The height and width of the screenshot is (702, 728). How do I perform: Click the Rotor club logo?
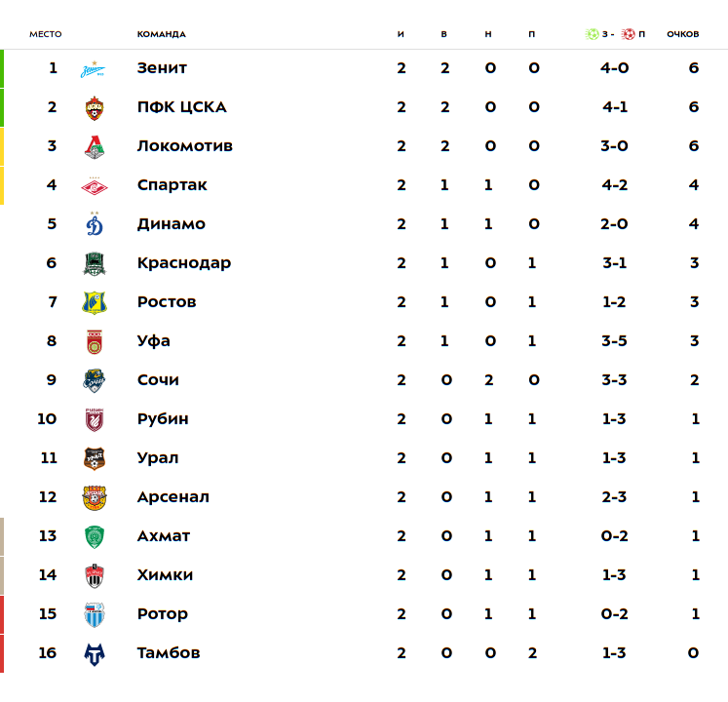95,614
